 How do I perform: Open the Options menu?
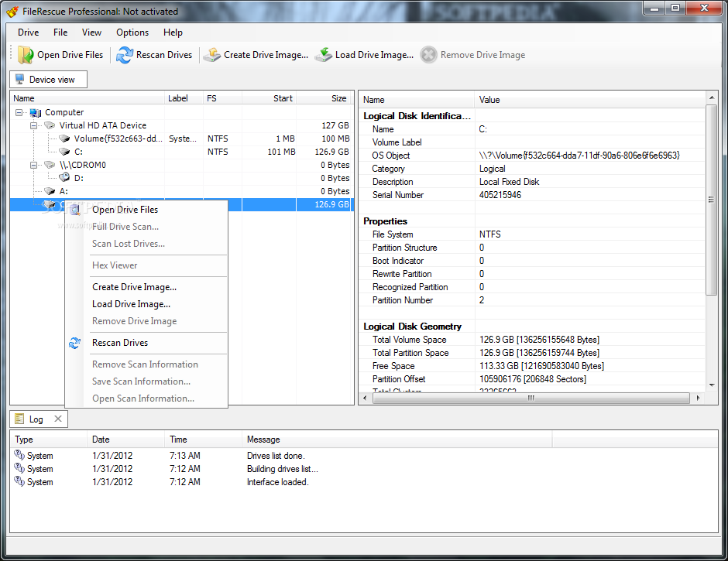click(132, 32)
